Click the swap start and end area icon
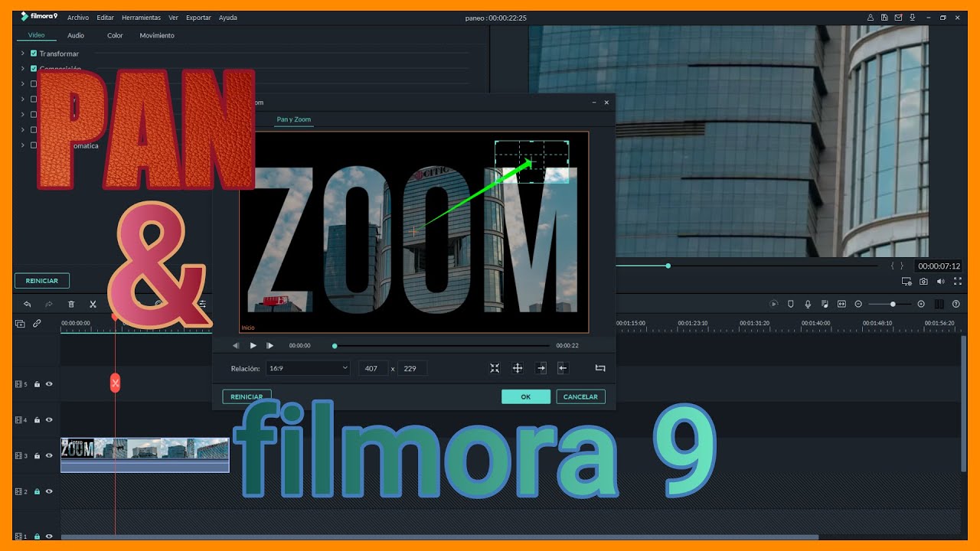980x551 pixels. (600, 368)
